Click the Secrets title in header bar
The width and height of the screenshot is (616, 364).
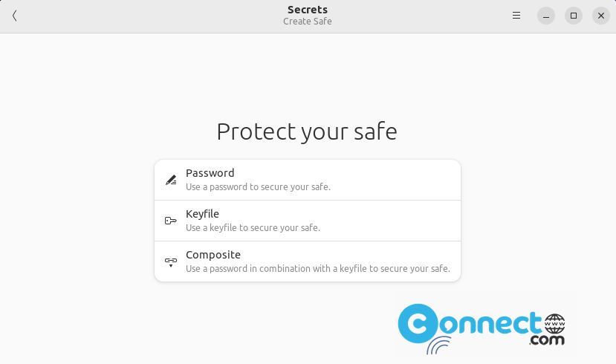coord(308,10)
